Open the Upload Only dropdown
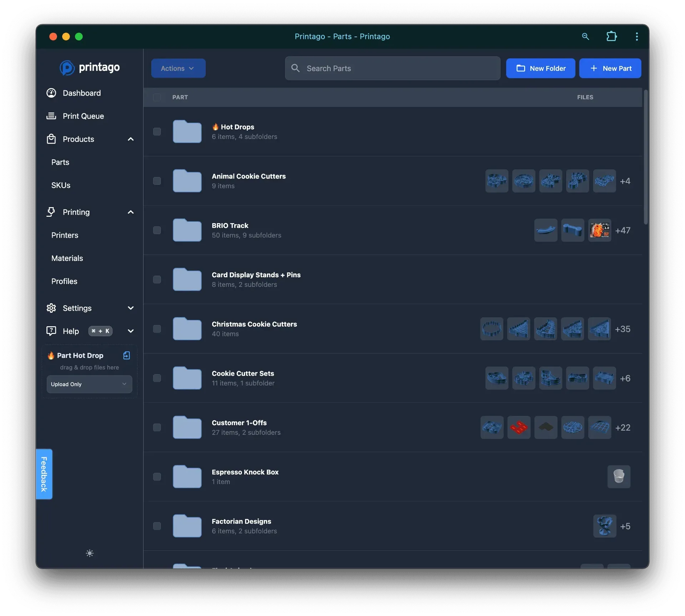The image size is (685, 616). pos(89,384)
